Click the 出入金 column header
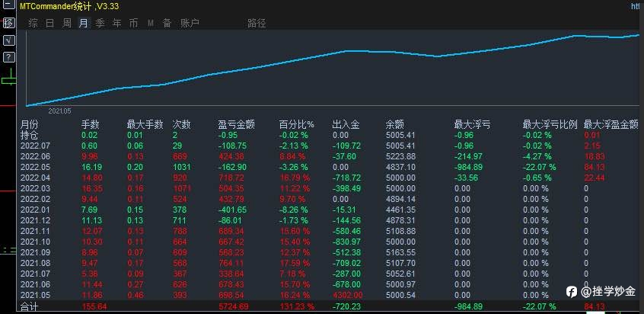This screenshot has height=314, width=644. click(x=346, y=124)
